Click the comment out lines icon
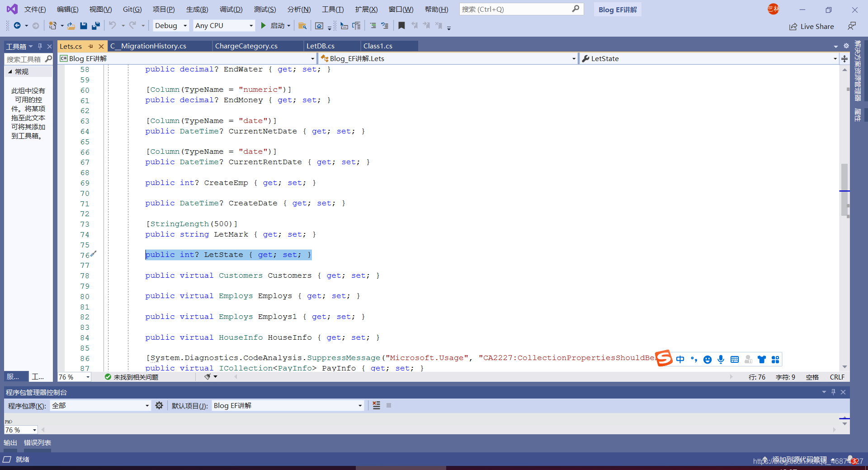The height and width of the screenshot is (470, 868). 373,26
